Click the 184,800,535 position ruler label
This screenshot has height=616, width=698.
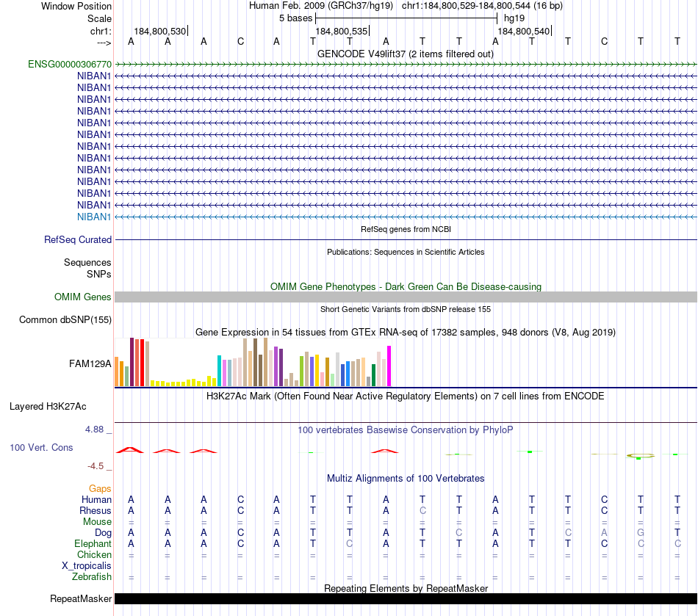tap(342, 31)
